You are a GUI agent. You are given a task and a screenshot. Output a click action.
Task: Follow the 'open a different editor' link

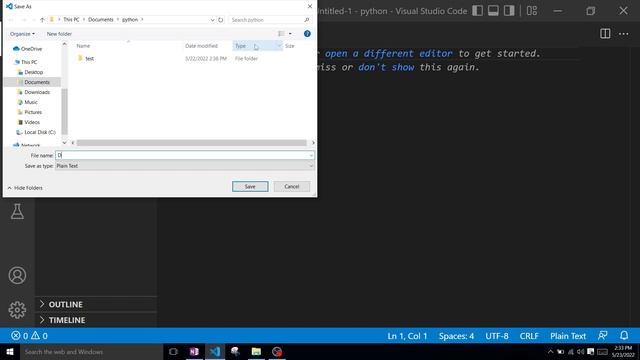388,53
